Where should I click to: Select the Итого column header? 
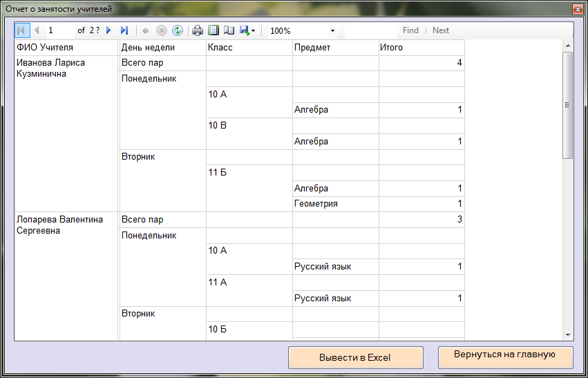point(422,48)
